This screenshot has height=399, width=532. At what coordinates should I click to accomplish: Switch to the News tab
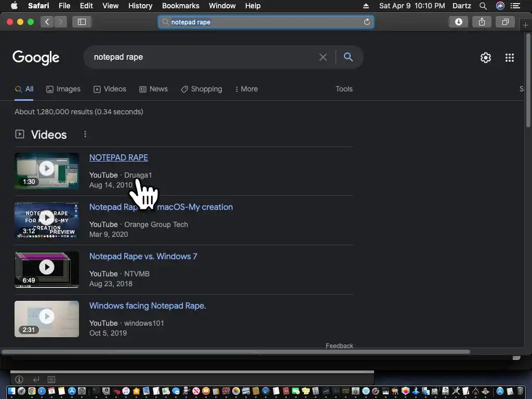[x=154, y=89]
